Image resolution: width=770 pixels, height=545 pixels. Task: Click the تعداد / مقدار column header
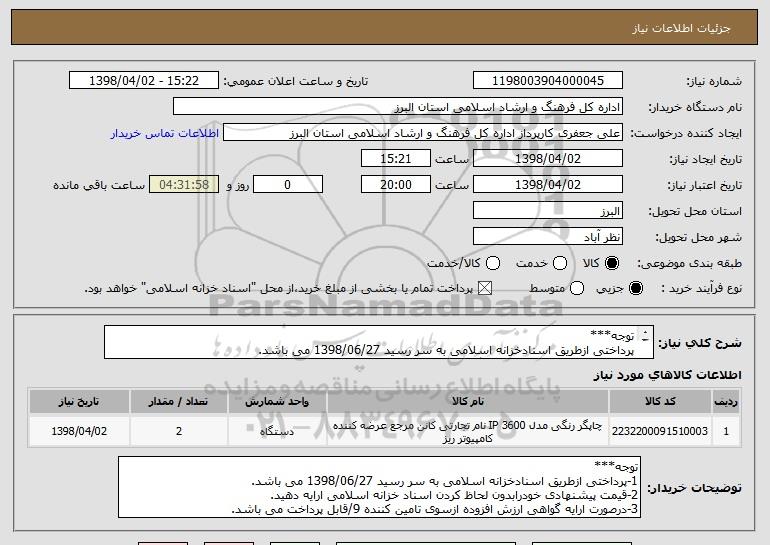(x=179, y=402)
